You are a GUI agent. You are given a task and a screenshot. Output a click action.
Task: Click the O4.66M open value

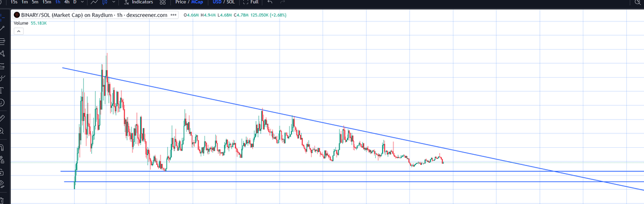[192, 15]
